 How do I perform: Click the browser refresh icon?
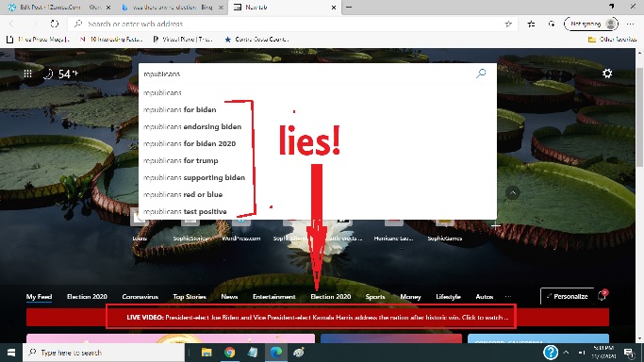click(54, 24)
